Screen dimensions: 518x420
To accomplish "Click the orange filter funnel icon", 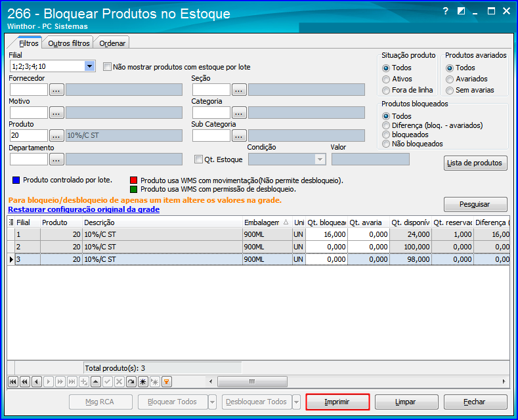I will click(x=167, y=382).
